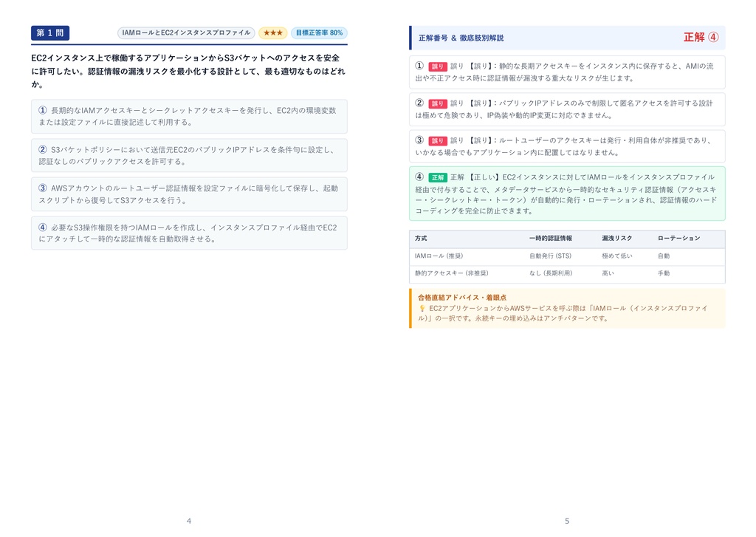Viewport: 756px width, 537px height.
Task: Click the 目標正答率 80% badge
Action: click(319, 33)
